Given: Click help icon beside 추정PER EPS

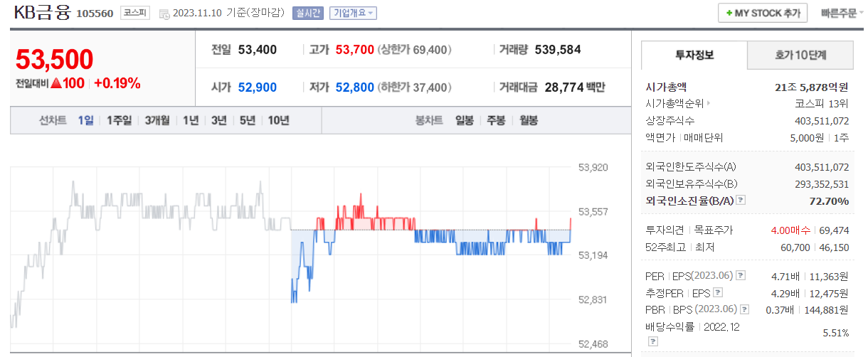Looking at the screenshot, I should 717,292.
